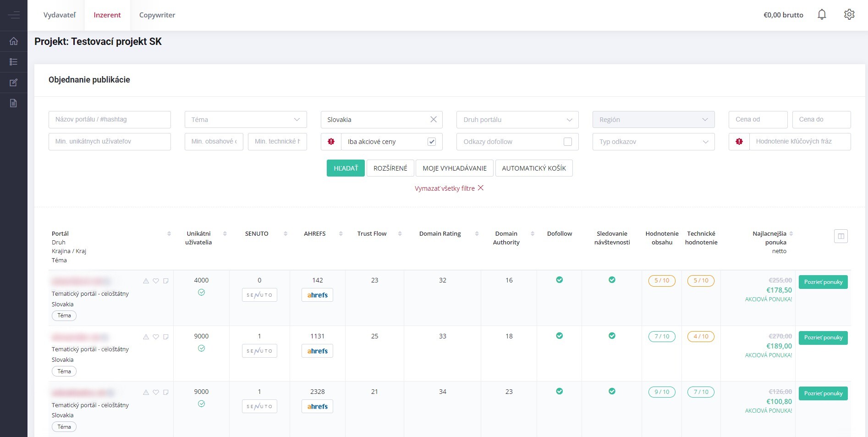
Task: Click the 9 / 10 content rating badge
Action: tap(662, 392)
